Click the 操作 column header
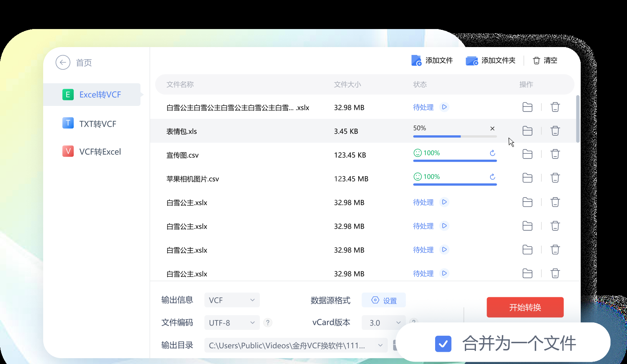The image size is (627, 364). tap(526, 84)
